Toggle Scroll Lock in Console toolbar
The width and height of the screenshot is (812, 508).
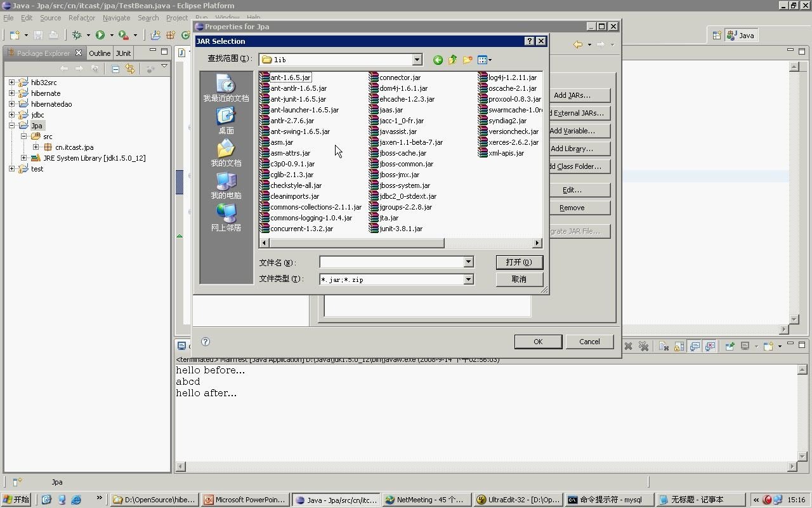[679, 346]
